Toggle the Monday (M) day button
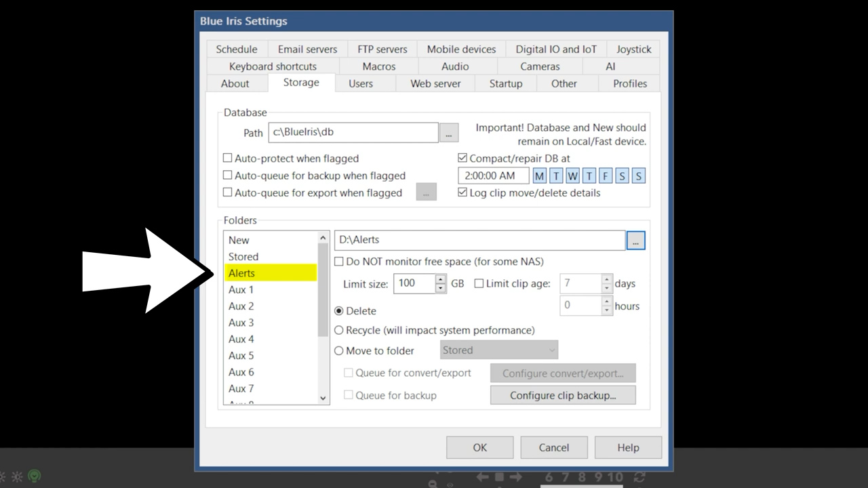The width and height of the screenshot is (868, 488). click(539, 176)
